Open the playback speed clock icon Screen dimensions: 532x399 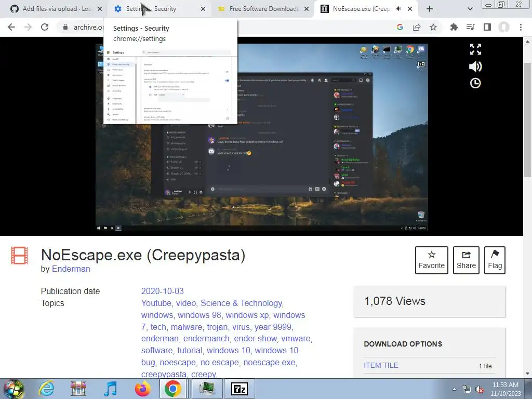point(475,83)
